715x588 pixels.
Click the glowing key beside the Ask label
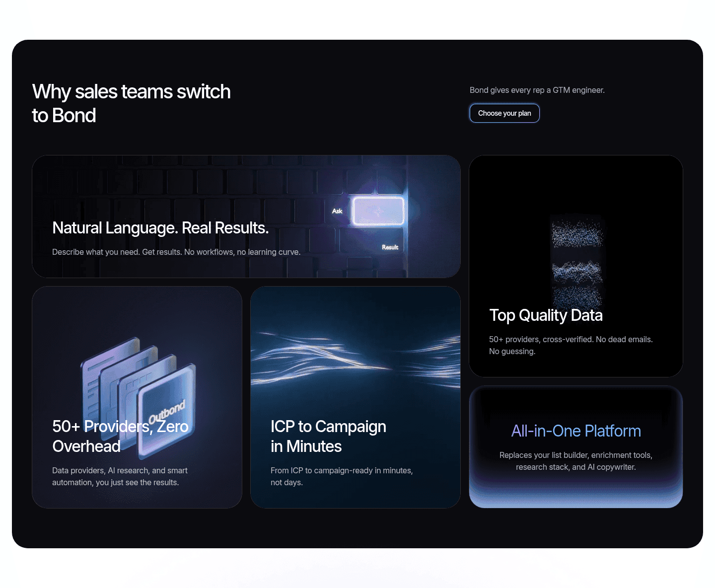coord(378,211)
